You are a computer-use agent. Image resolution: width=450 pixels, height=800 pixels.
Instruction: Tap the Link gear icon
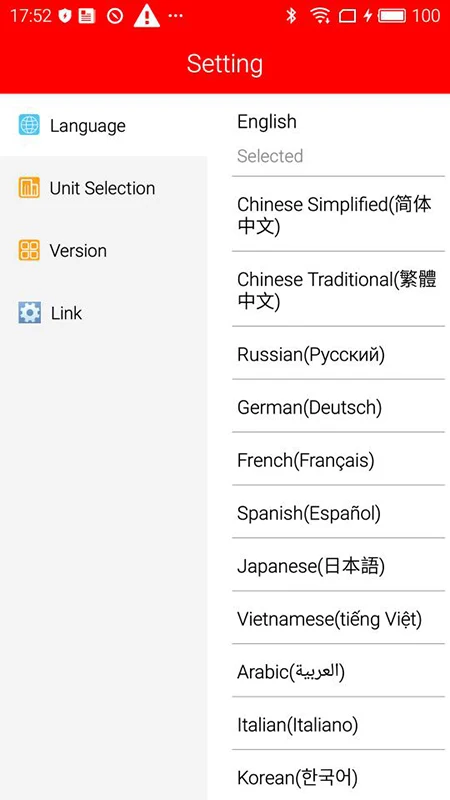(29, 312)
